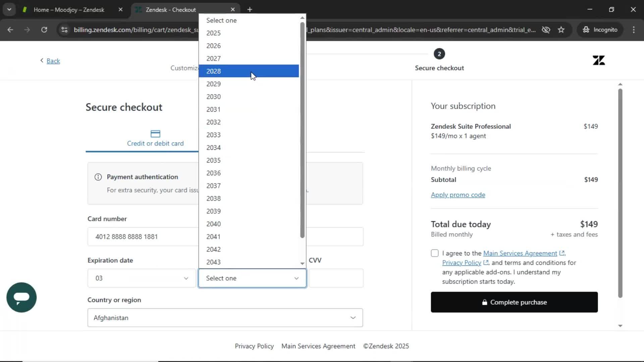Set year to 2037
This screenshot has width=644, height=362.
(x=249, y=186)
